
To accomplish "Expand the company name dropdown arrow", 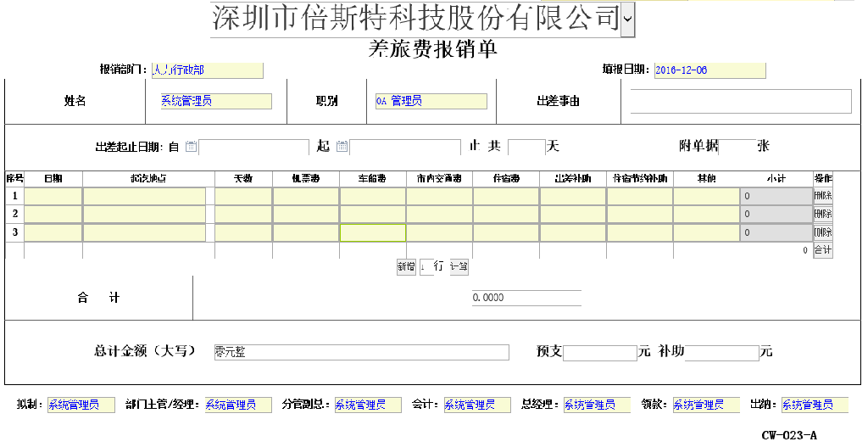I will point(627,19).
